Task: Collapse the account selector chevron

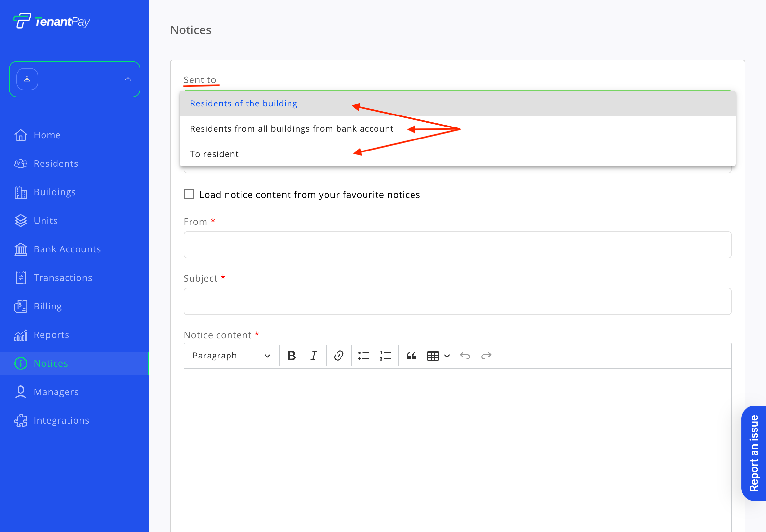Action: point(128,79)
